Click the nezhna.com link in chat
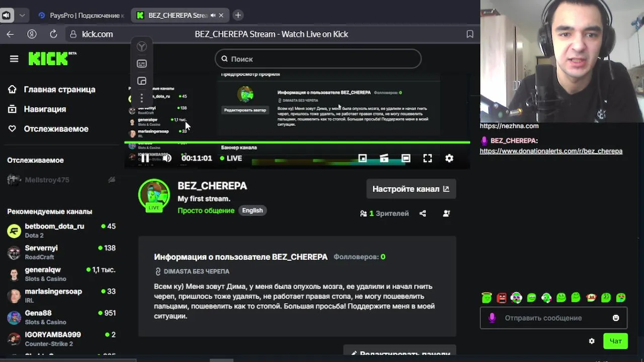 pos(509,126)
